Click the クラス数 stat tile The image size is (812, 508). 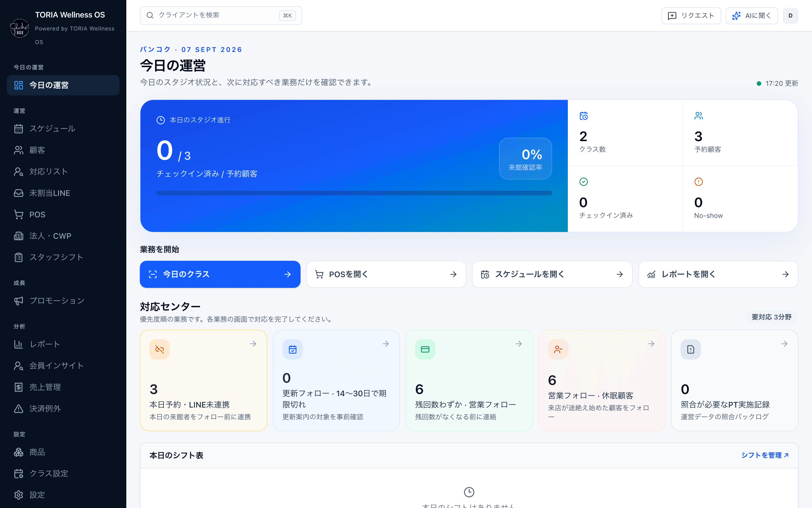(625, 133)
